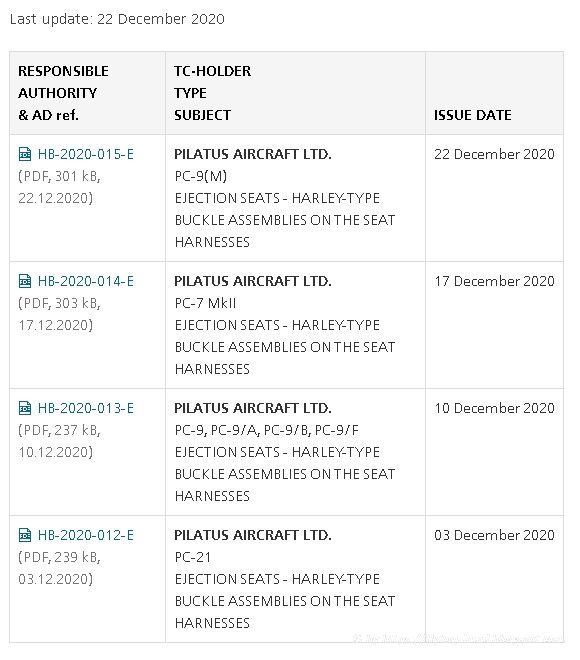Click the RESPONSIBLE AUTHORITY column header
This screenshot has width=580, height=660.
63,93
